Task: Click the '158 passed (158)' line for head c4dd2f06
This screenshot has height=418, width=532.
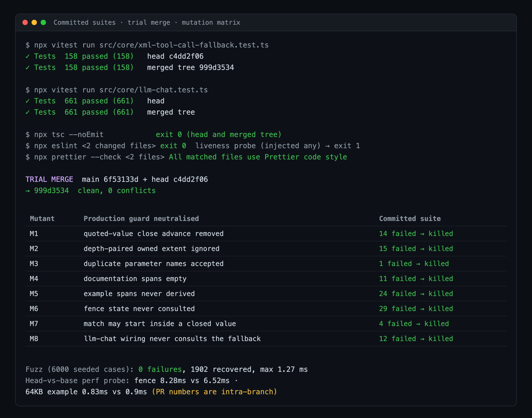Action: (115, 56)
